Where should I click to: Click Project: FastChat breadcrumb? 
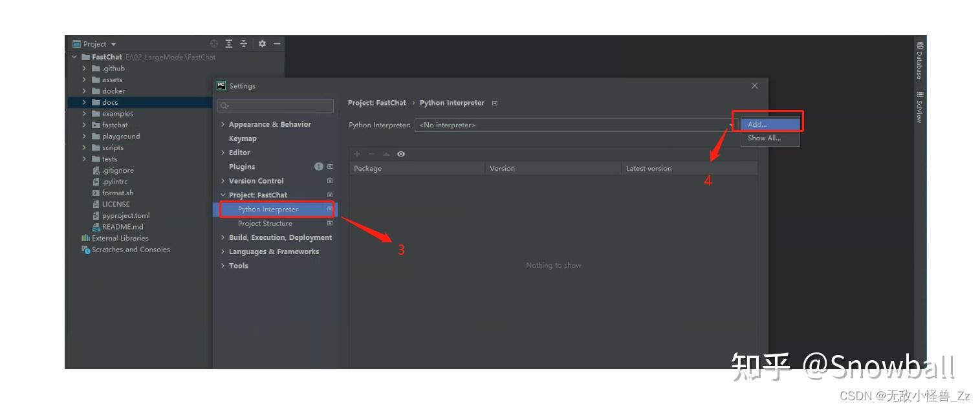[x=377, y=103]
